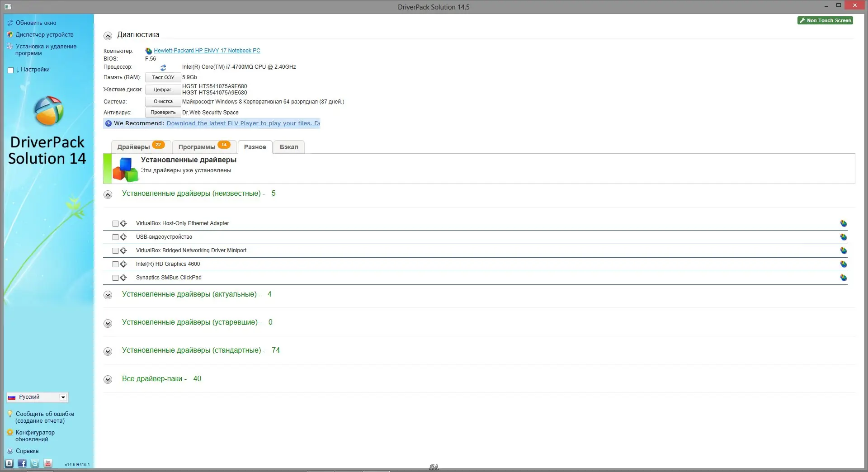Screen dimensions: 868x472
Task: Click the arrow icon beside VirtualBox Bridged Networking Driver
Action: [123, 250]
